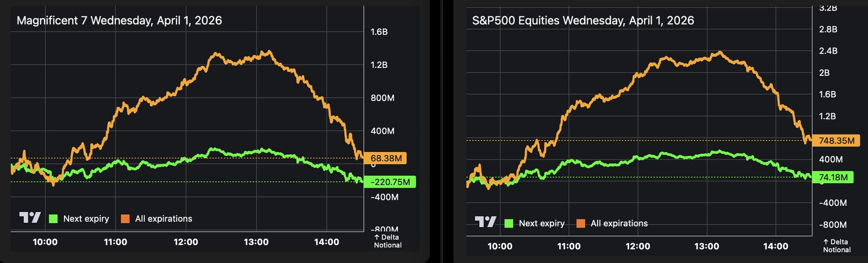
Task: Click the Magnificent 7 chart title
Action: (119, 20)
